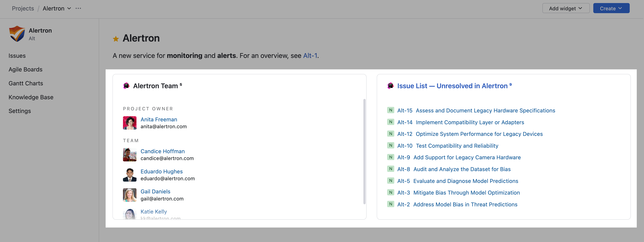Click the N state badge for Alt-9
The height and width of the screenshot is (242, 644).
click(x=390, y=157)
